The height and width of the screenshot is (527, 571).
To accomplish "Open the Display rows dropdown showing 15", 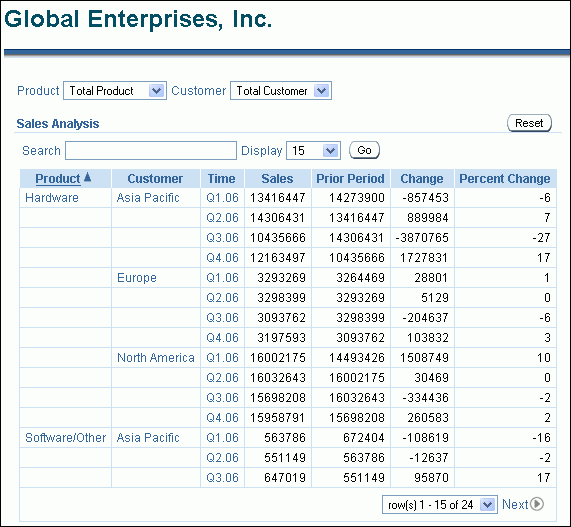I will tap(314, 150).
